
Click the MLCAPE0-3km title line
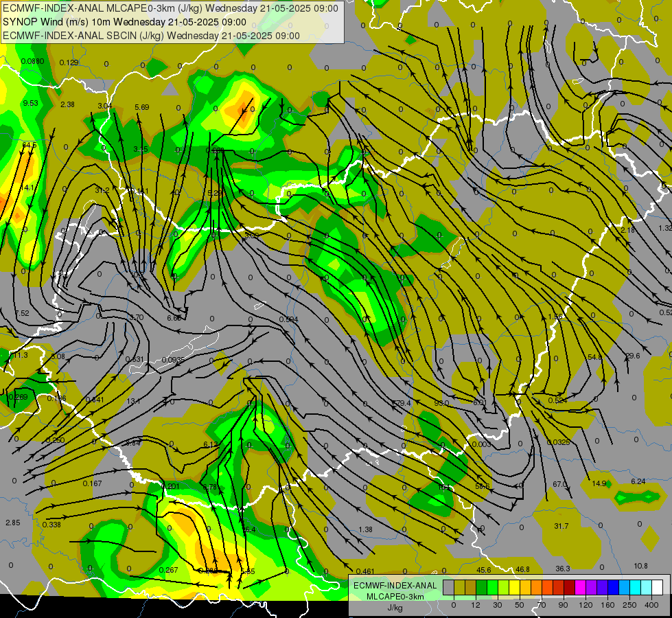[x=170, y=8]
